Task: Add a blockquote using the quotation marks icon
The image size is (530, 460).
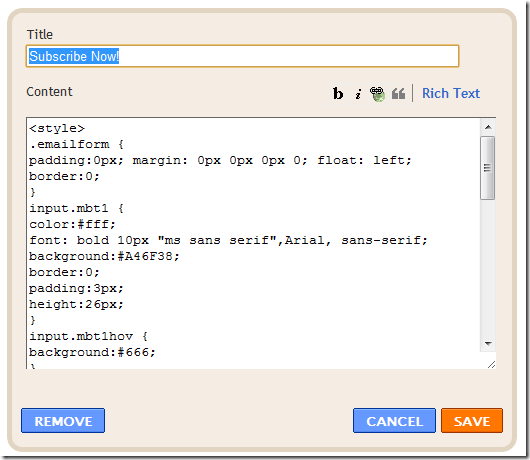Action: [398, 94]
